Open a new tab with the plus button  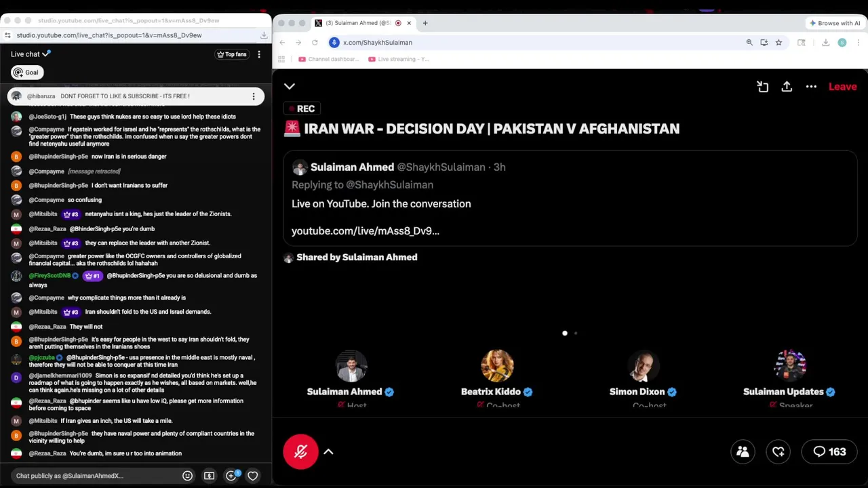pos(425,23)
